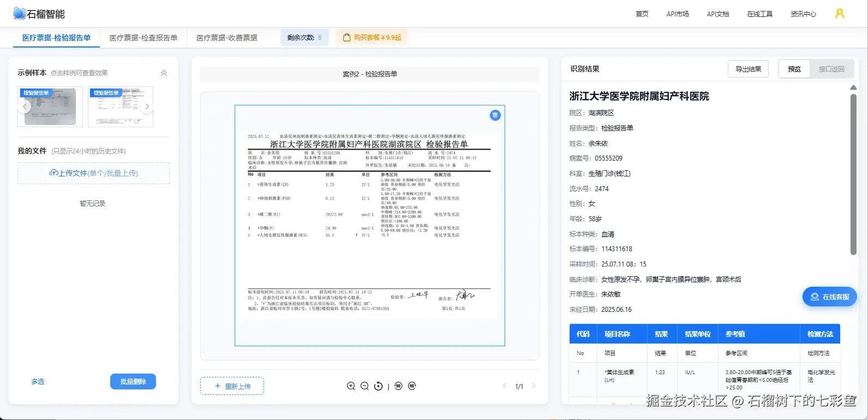
Task: Click the 案例2 - 检验报告单 title
Action: click(x=370, y=74)
